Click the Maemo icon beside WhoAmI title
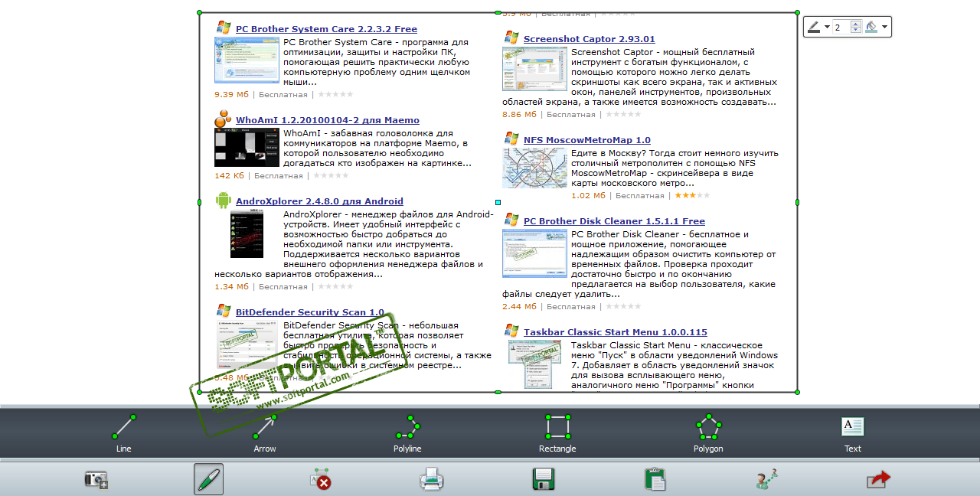 [223, 119]
